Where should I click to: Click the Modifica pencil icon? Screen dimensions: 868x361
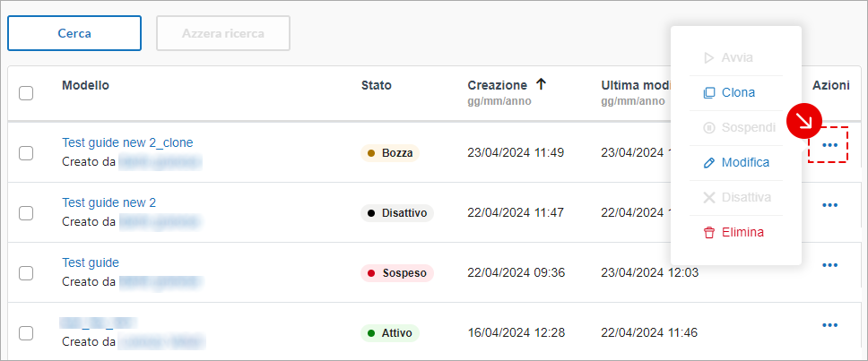tap(708, 162)
